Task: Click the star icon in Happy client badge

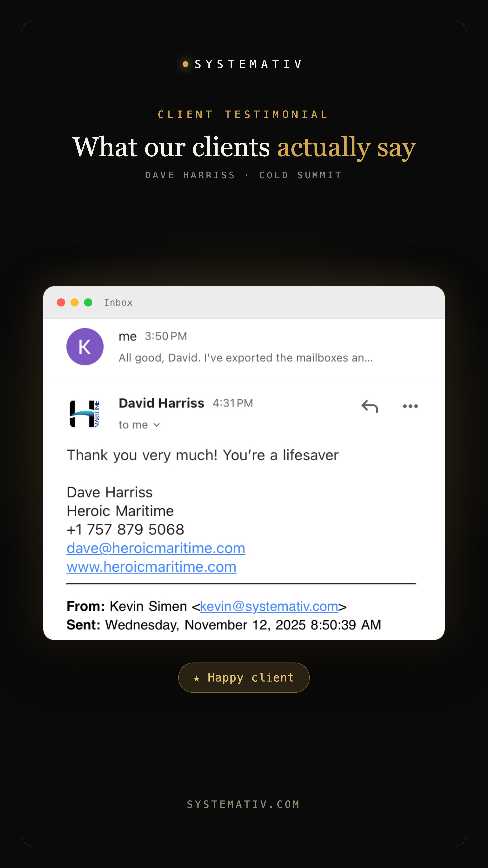Action: 197,678
